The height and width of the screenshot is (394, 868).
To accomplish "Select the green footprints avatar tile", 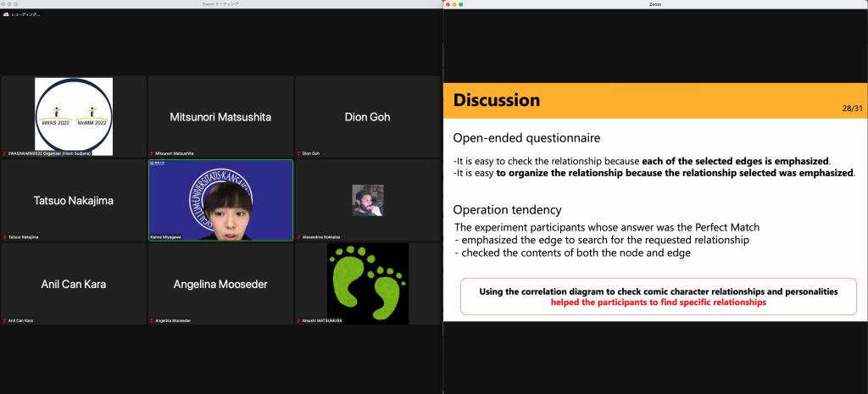I will point(368,283).
